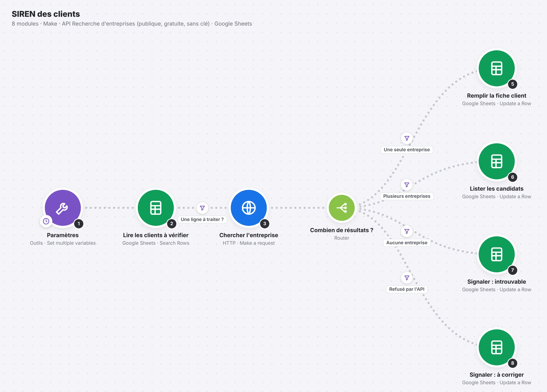Open the Remplir la fiche client module
This screenshot has height=392, width=547.
pos(496,68)
